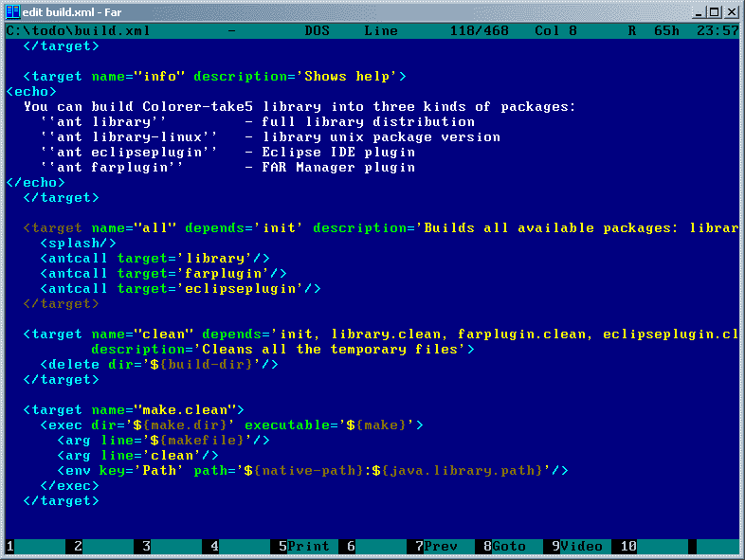The height and width of the screenshot is (560, 745).
Task: Click the 23:57 clock in status bar
Action: [x=718, y=31]
